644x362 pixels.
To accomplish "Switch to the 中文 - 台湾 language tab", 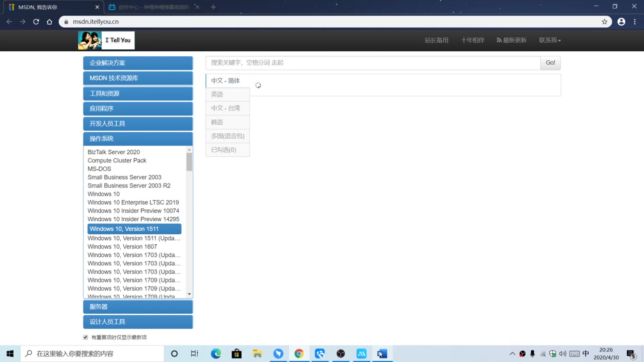I will click(227, 108).
